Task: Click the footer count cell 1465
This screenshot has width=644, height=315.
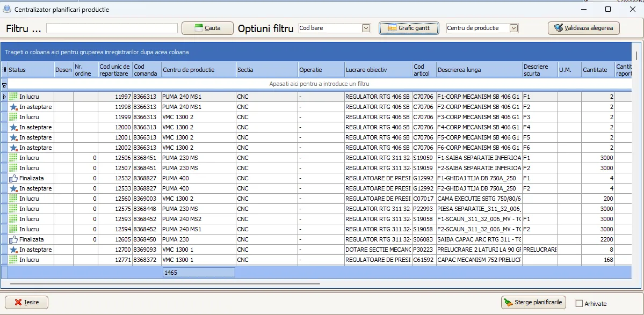Action: click(199, 272)
